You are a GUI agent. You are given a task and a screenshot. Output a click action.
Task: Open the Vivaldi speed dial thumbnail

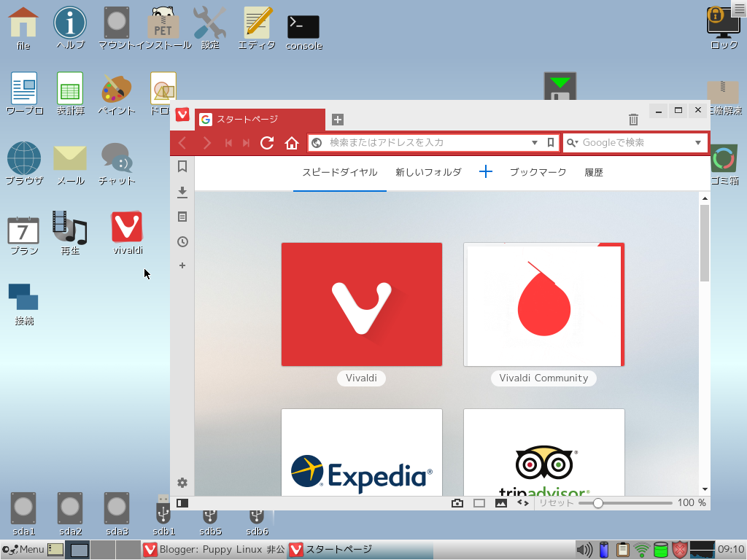tap(362, 304)
